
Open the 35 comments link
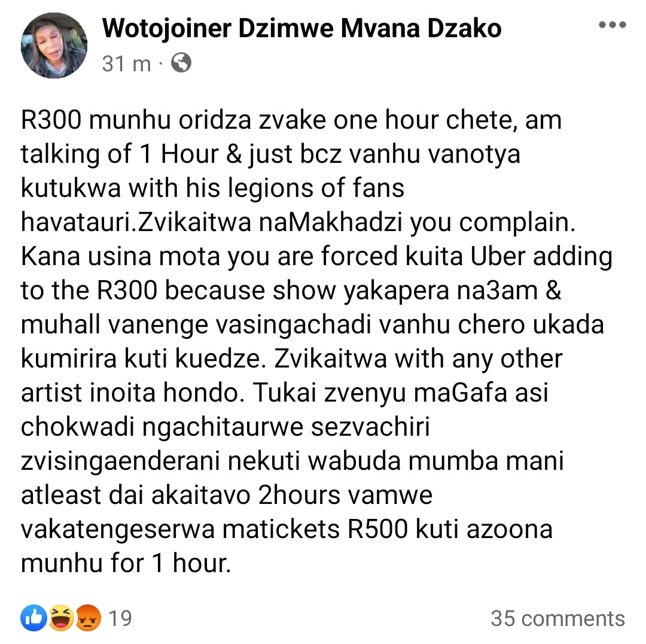tap(558, 618)
